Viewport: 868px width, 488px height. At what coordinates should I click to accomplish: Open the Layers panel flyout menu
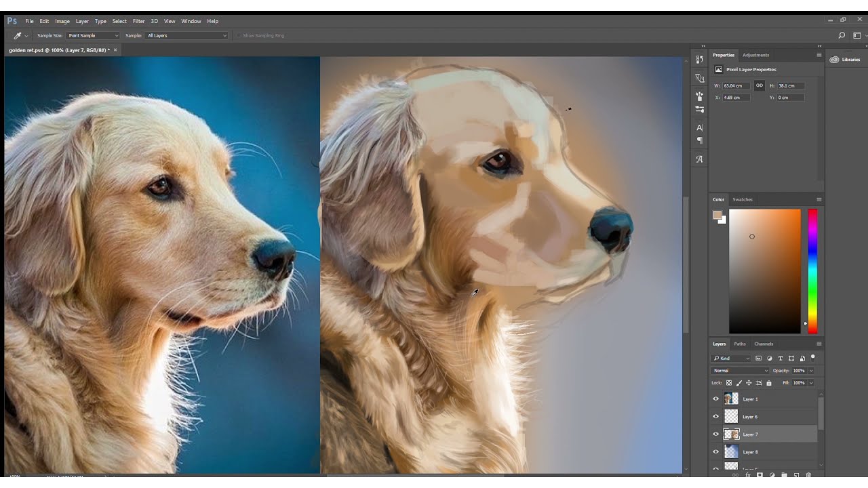(818, 344)
